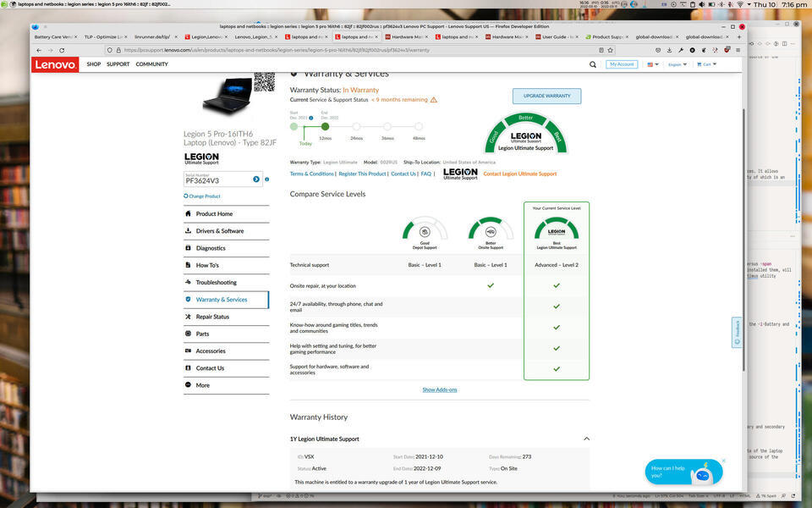This screenshot has height=508, width=812.
Task: Collapse the 1Y Legion Ultimate Support section
Action: tap(586, 439)
